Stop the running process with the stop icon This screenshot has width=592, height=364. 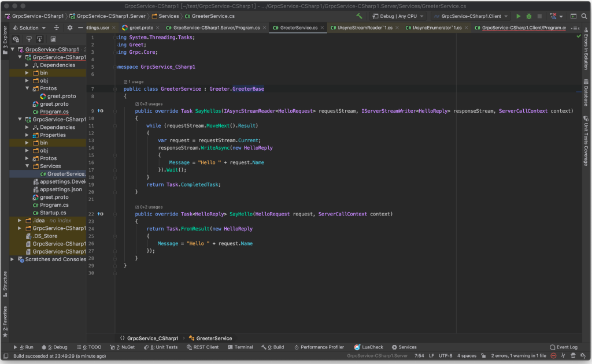(539, 16)
